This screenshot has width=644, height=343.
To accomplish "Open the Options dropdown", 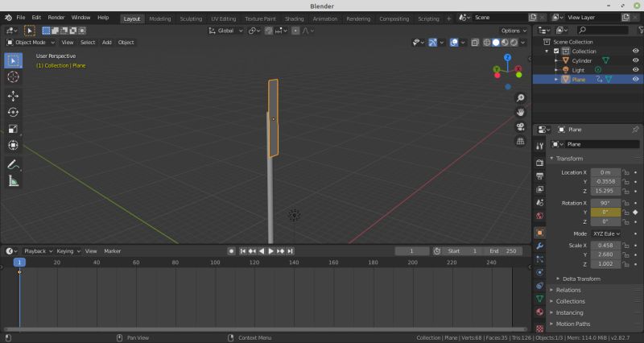I will click(x=514, y=31).
